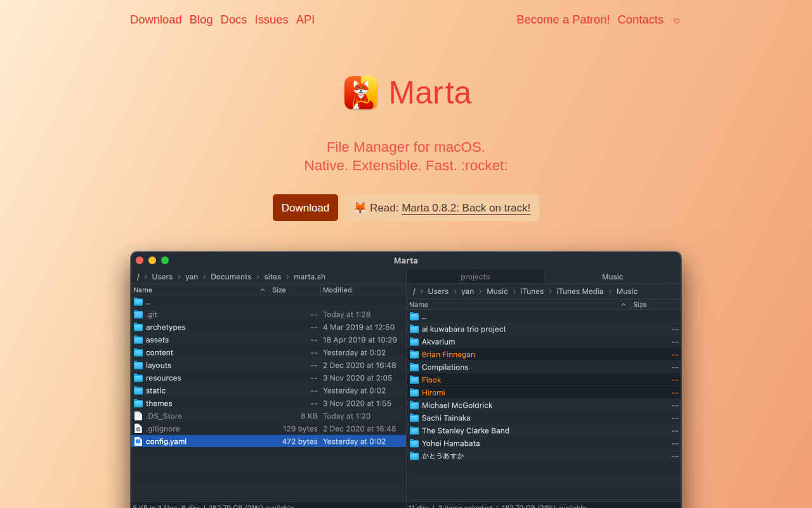Open the Marta 0.8.2 blog post link
This screenshot has width=812, height=508.
point(466,208)
